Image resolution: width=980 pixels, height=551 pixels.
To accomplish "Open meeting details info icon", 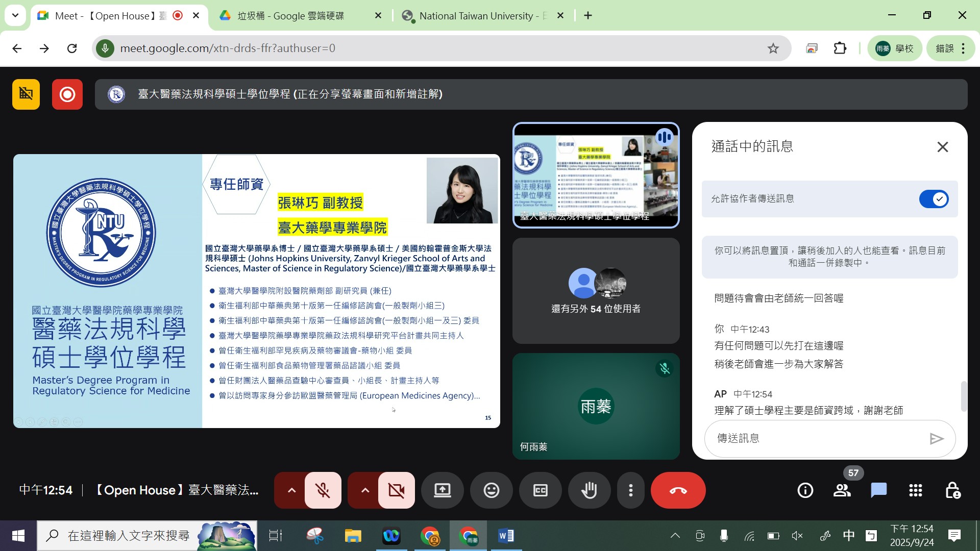I will tap(805, 490).
